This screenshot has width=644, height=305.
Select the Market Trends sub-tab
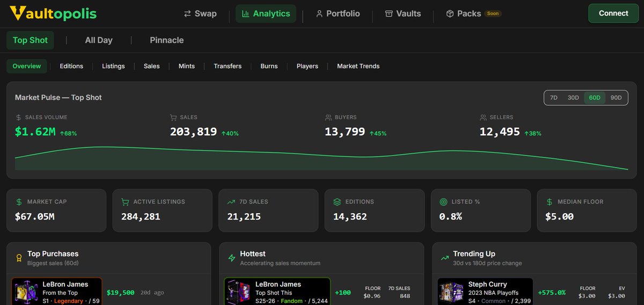pyautogui.click(x=358, y=66)
